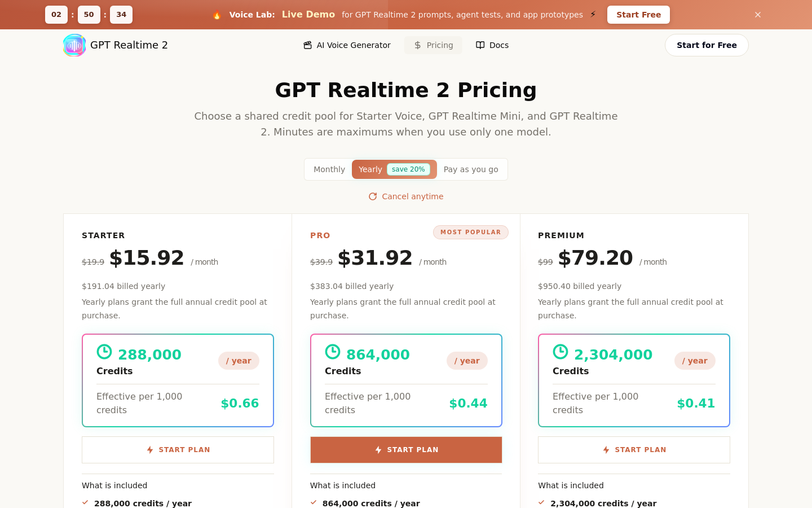Screen dimensions: 812x508
Task: Click the / year pill in Pro card
Action: pos(467,361)
